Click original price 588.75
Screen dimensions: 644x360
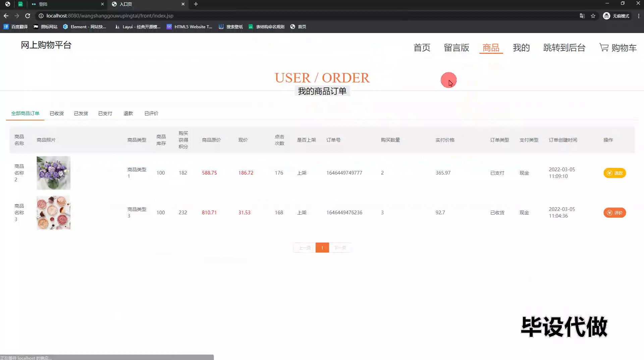point(209,173)
